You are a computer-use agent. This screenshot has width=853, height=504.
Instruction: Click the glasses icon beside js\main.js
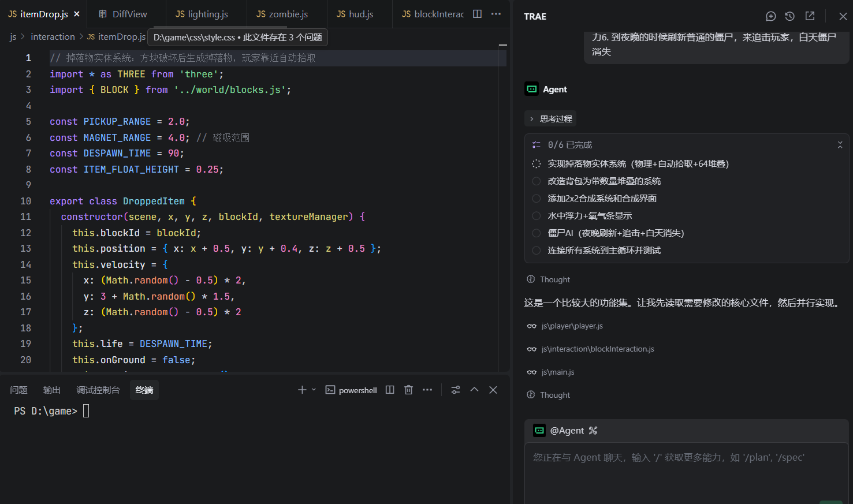pos(531,372)
